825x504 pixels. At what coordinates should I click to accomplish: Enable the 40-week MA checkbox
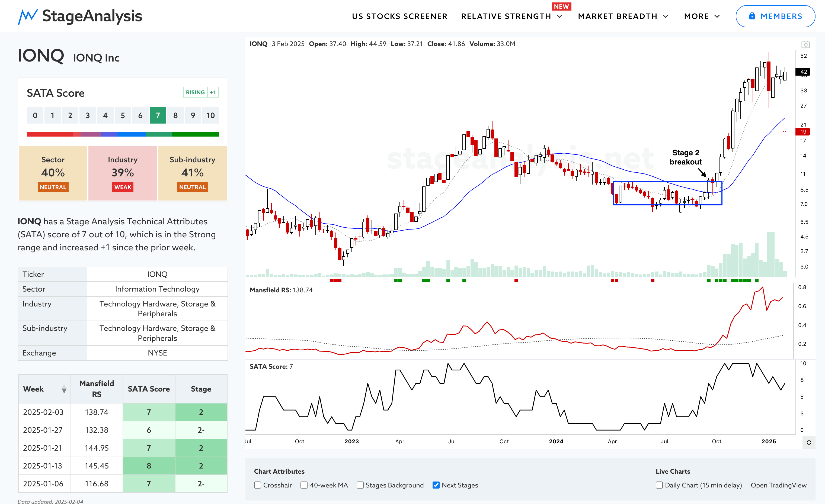coord(304,485)
